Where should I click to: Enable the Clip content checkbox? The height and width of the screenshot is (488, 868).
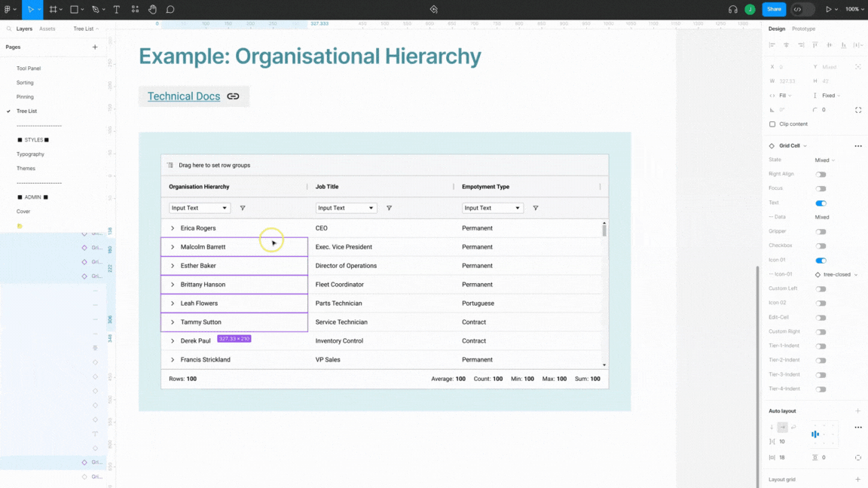(x=772, y=124)
